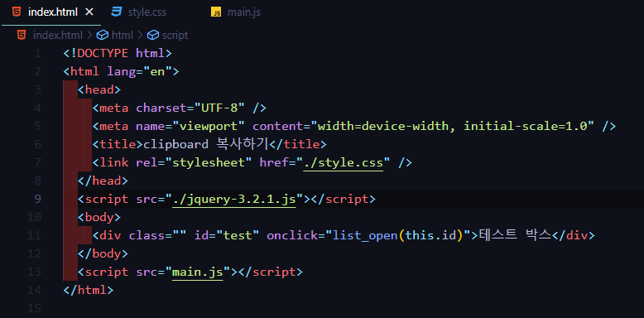Click the "UTF-8" value
The image size is (644, 318).
(x=219, y=108)
